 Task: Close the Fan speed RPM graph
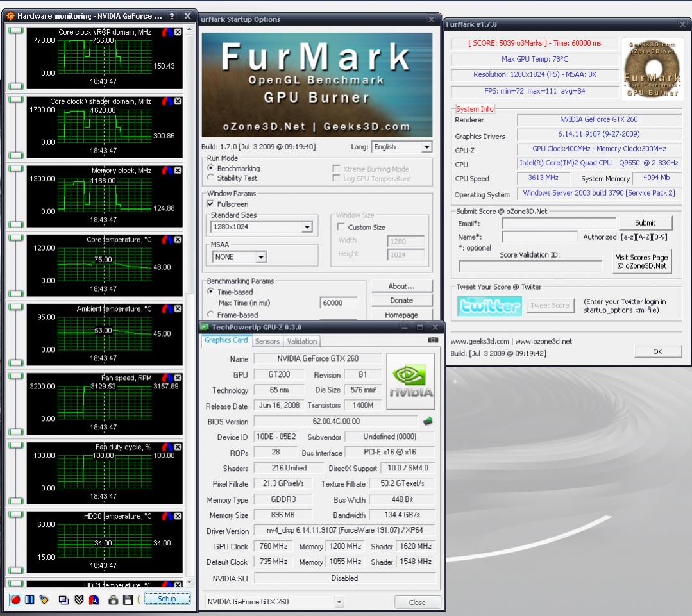coord(178,378)
